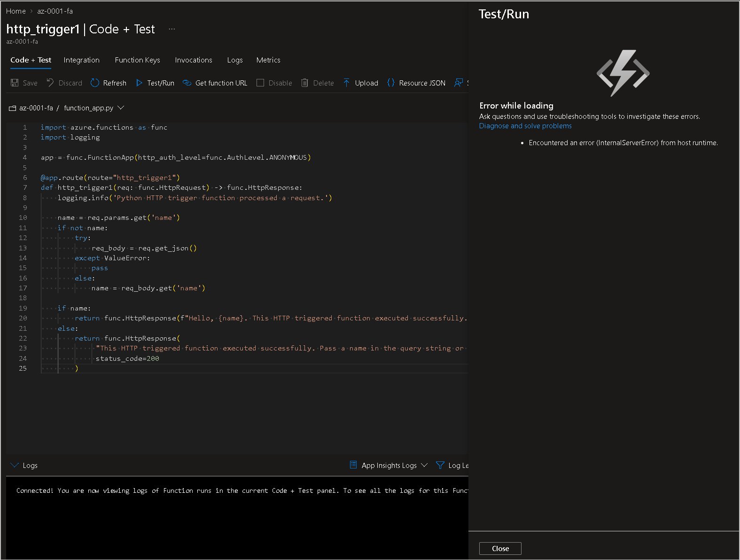Click the Discard undo icon
This screenshot has height=560, width=740.
click(x=50, y=83)
